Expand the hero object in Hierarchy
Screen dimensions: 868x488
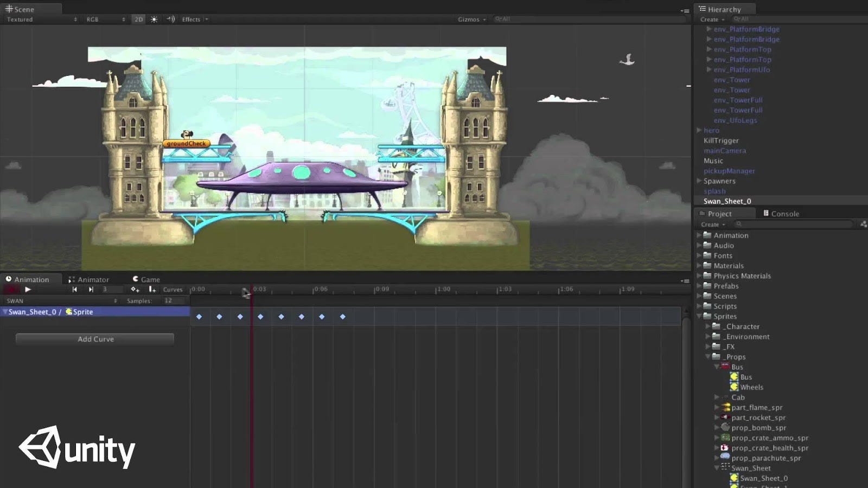[699, 130]
